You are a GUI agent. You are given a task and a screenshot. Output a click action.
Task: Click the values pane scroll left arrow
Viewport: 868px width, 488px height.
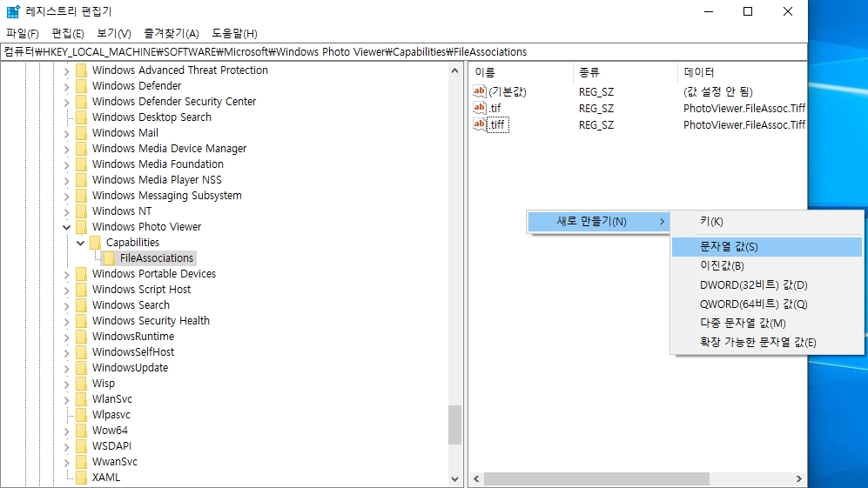tap(476, 478)
